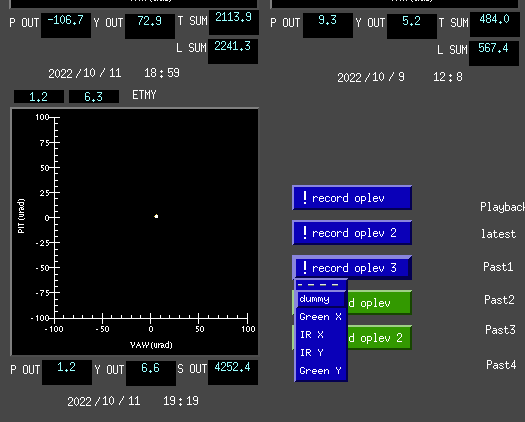The width and height of the screenshot is (525, 422).
Task: Click the Past1 label
Action: pos(498,267)
